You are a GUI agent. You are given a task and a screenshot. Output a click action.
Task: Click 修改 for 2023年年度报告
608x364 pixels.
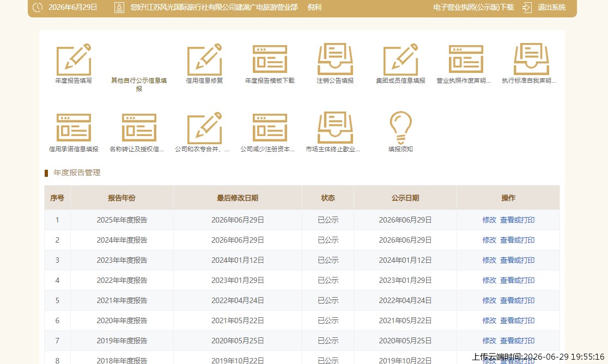tap(489, 260)
